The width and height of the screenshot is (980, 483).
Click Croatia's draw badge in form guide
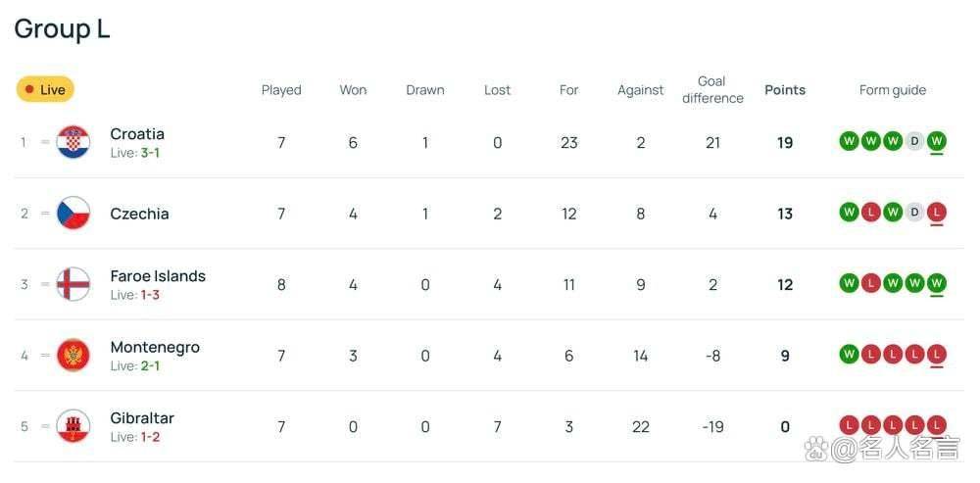pyautogui.click(x=914, y=142)
